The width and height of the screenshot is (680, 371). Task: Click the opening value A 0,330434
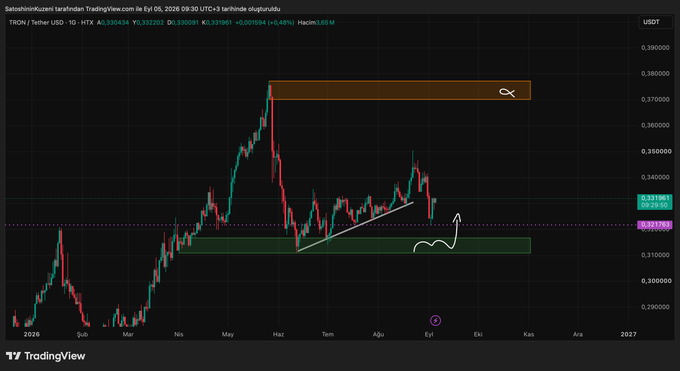(x=113, y=23)
